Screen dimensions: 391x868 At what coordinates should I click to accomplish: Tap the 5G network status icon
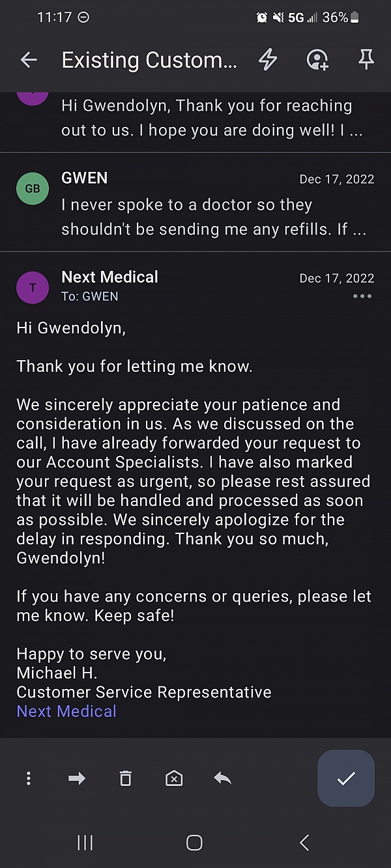[x=297, y=18]
